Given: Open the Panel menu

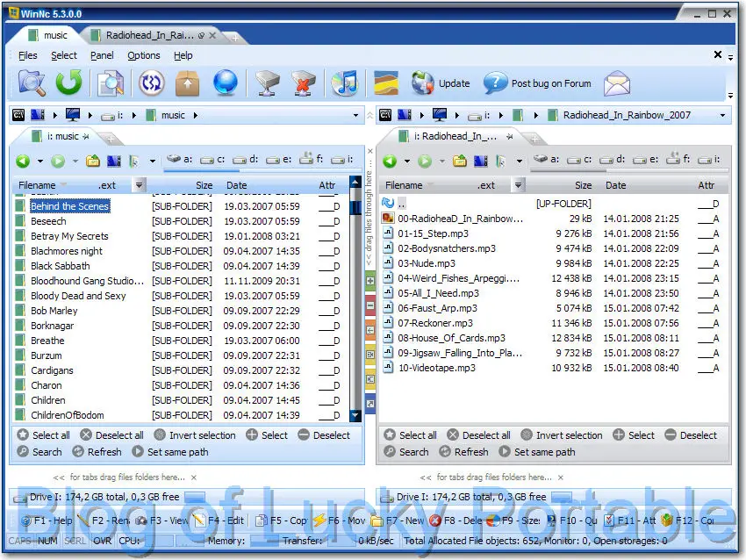Looking at the screenshot, I should [102, 55].
